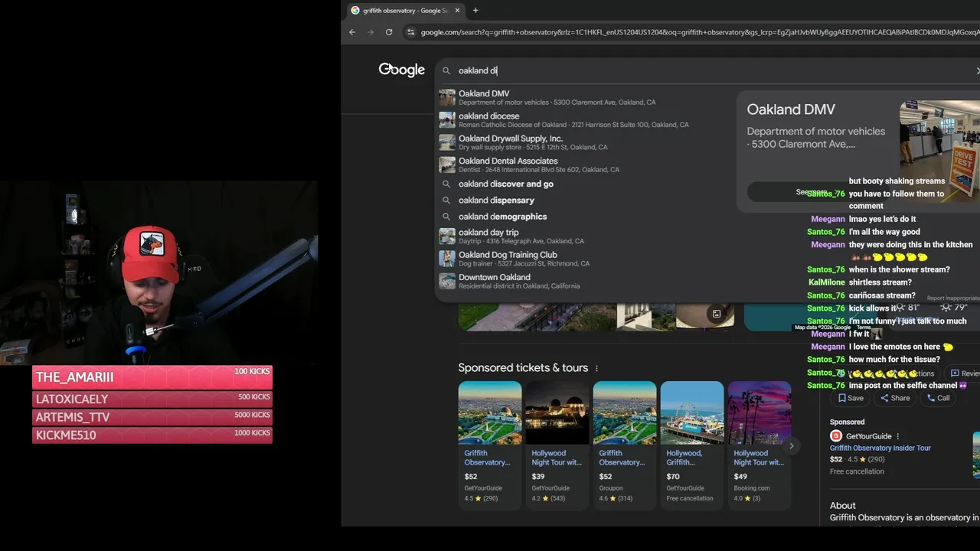Click the Call button in the knowledge panel
The width and height of the screenshot is (980, 551).
(939, 398)
